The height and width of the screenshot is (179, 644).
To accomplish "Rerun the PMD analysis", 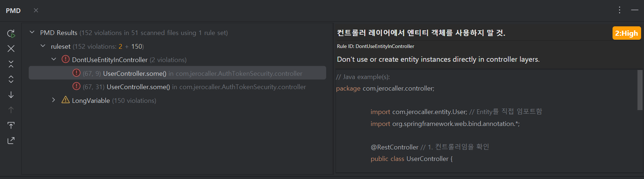I will pos(11,34).
